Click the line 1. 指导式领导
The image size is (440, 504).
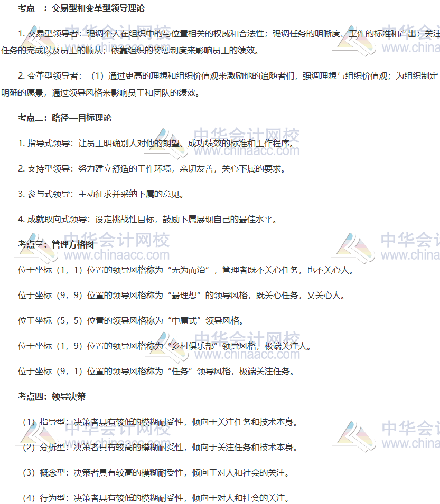pos(156,144)
